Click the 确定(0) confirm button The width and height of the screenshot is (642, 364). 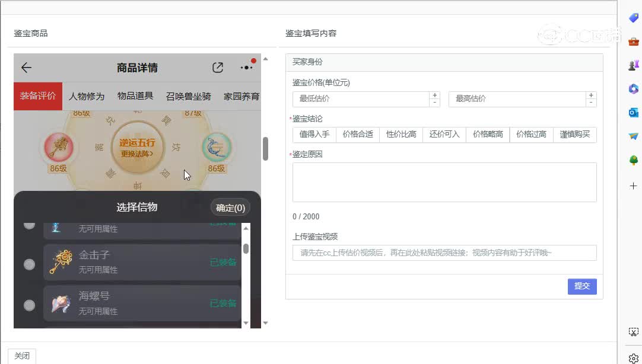(x=230, y=207)
